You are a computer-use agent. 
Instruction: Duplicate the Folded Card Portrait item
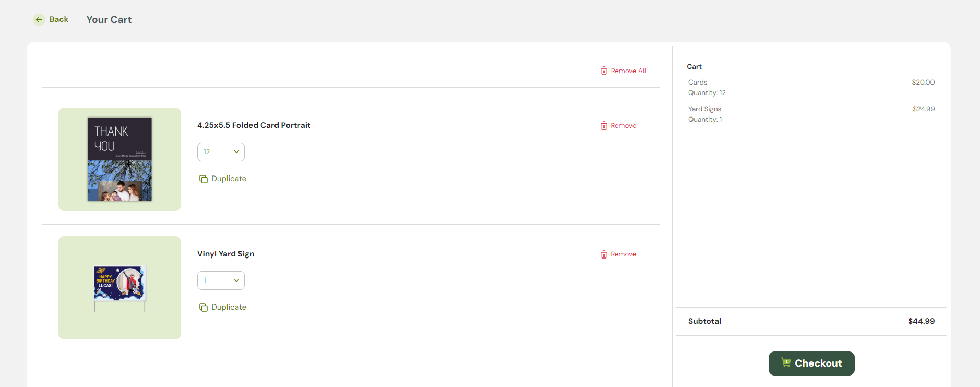point(223,179)
